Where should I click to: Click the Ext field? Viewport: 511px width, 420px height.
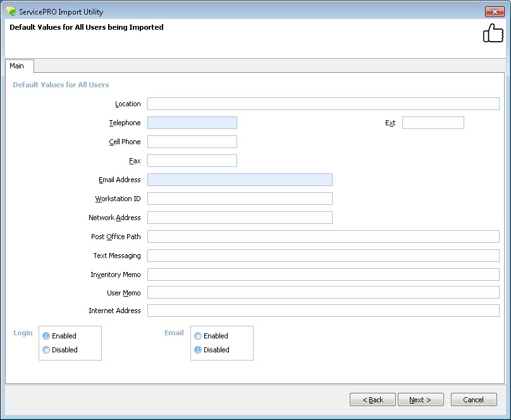[433, 123]
